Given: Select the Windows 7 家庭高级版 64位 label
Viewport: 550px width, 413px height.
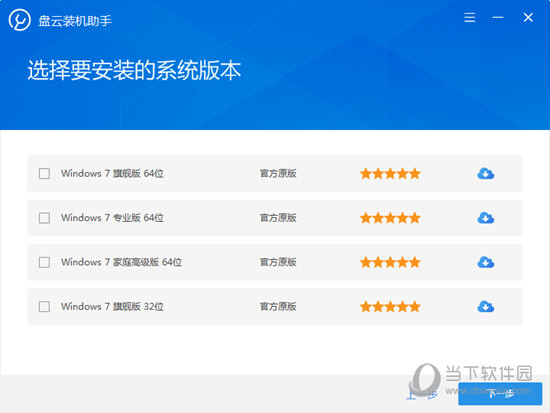Looking at the screenshot, I should pos(121,262).
